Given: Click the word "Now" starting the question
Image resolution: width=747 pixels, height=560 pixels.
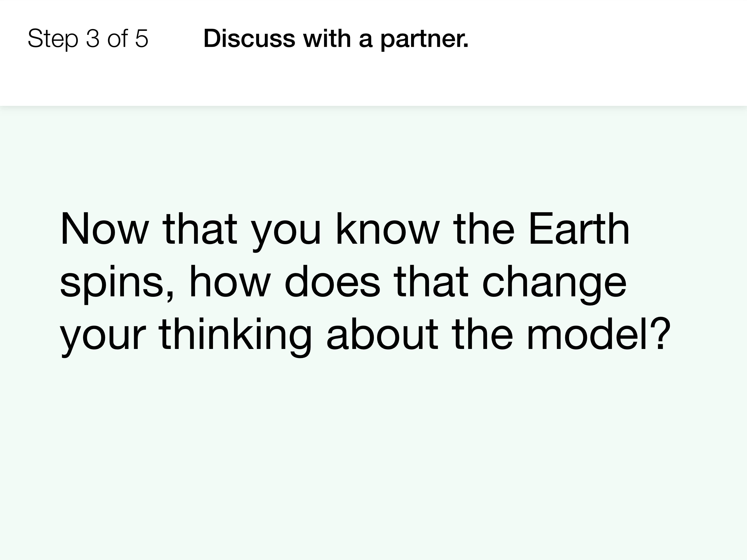Looking at the screenshot, I should click(x=104, y=229).
